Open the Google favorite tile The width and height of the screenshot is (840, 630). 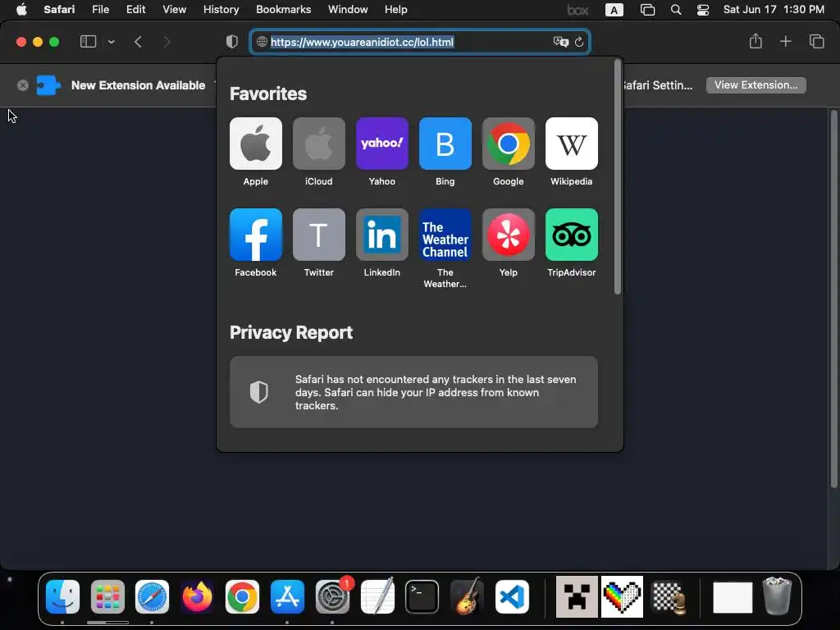point(509,144)
